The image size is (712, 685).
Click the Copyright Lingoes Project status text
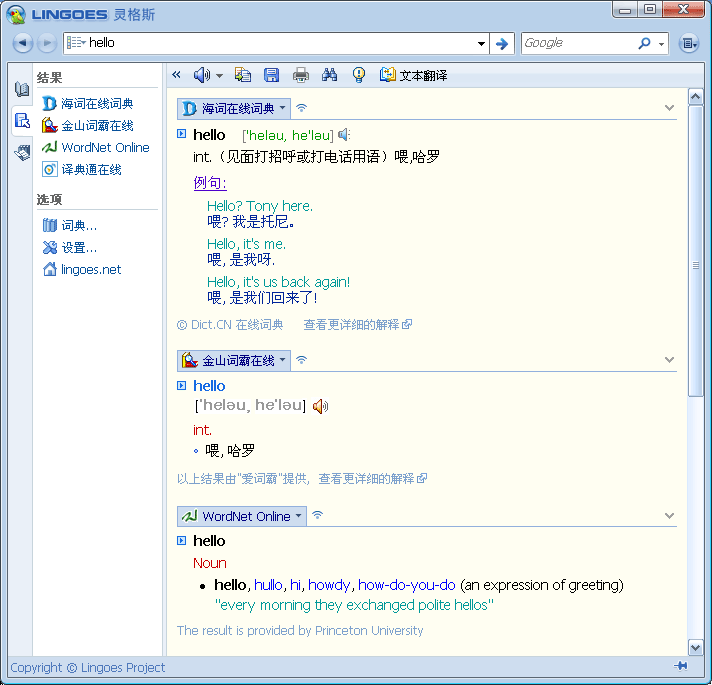point(88,667)
